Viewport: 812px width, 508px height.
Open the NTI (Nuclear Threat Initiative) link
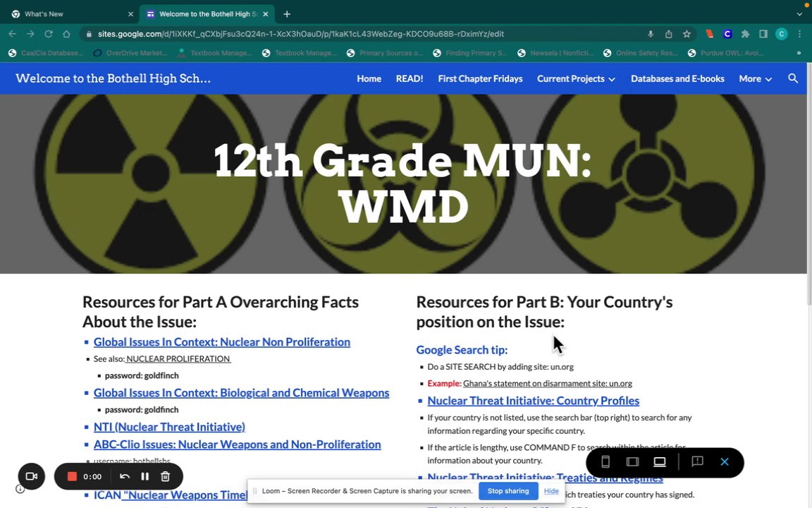169,427
